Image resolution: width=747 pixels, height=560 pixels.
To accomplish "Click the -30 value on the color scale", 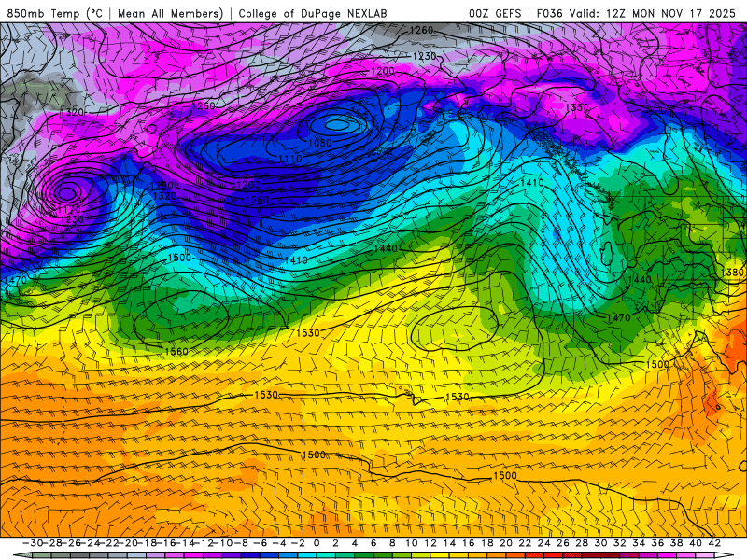I will pyautogui.click(x=33, y=543).
